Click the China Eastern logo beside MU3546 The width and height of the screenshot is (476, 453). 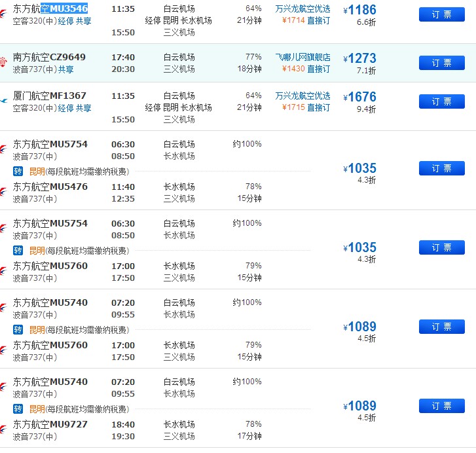[3, 13]
